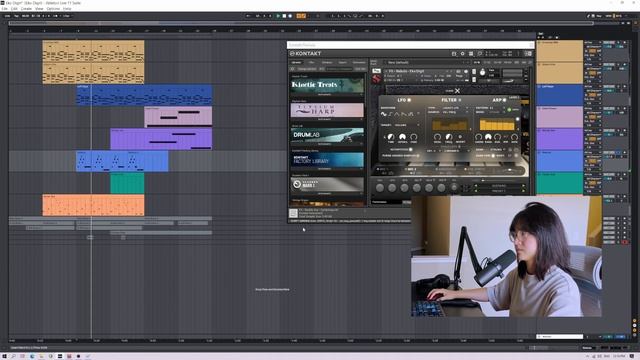Select the green clip in arrangement

[x=127, y=183]
